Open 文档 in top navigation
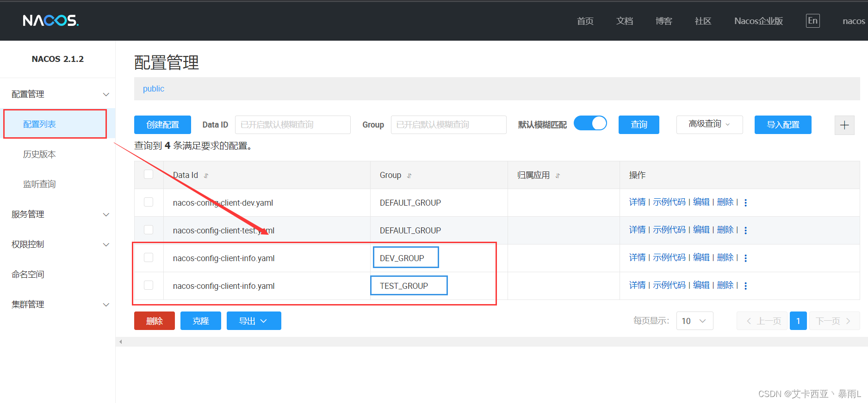Image resolution: width=868 pixels, height=403 pixels. pos(624,21)
